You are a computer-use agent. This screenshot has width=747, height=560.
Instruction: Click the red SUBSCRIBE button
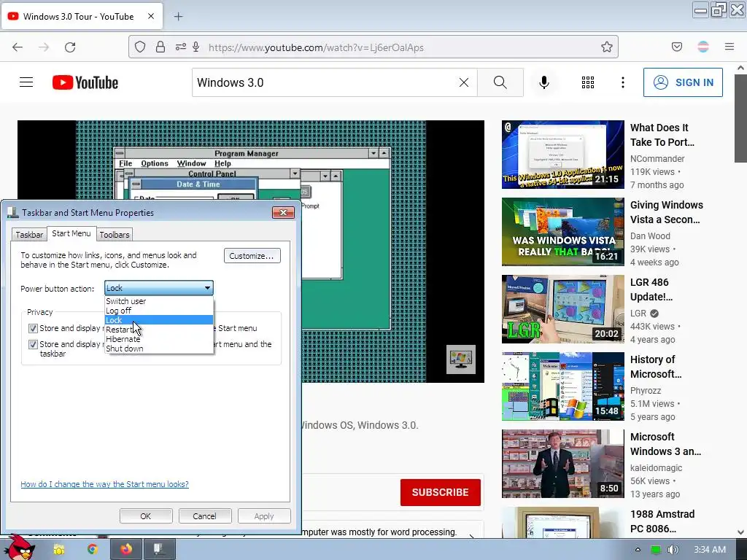click(x=440, y=492)
